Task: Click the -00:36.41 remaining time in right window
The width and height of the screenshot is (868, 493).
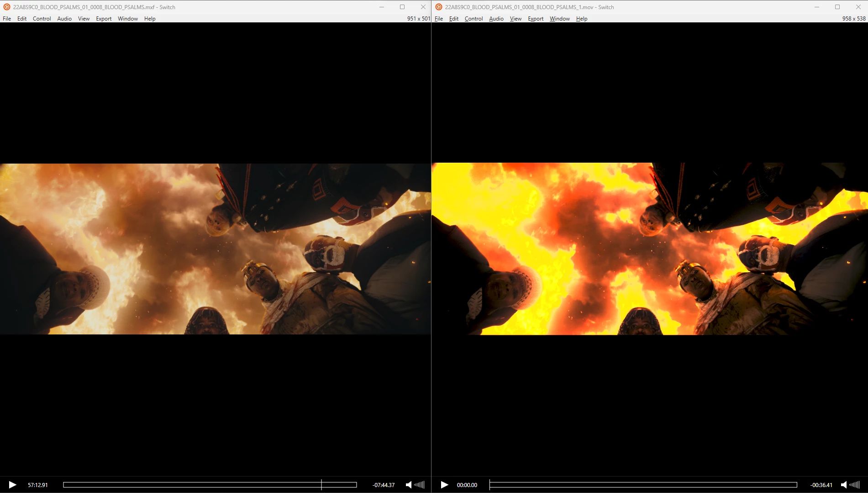Action: tap(821, 485)
